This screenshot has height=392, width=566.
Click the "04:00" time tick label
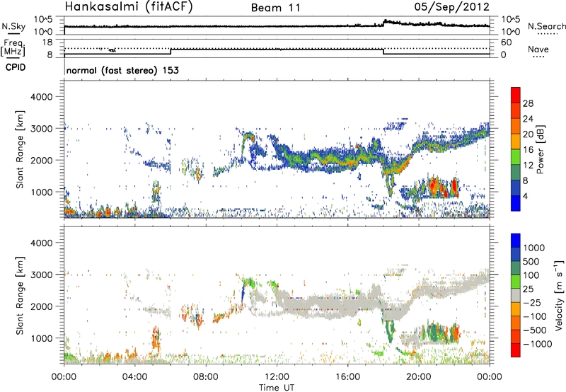(134, 377)
